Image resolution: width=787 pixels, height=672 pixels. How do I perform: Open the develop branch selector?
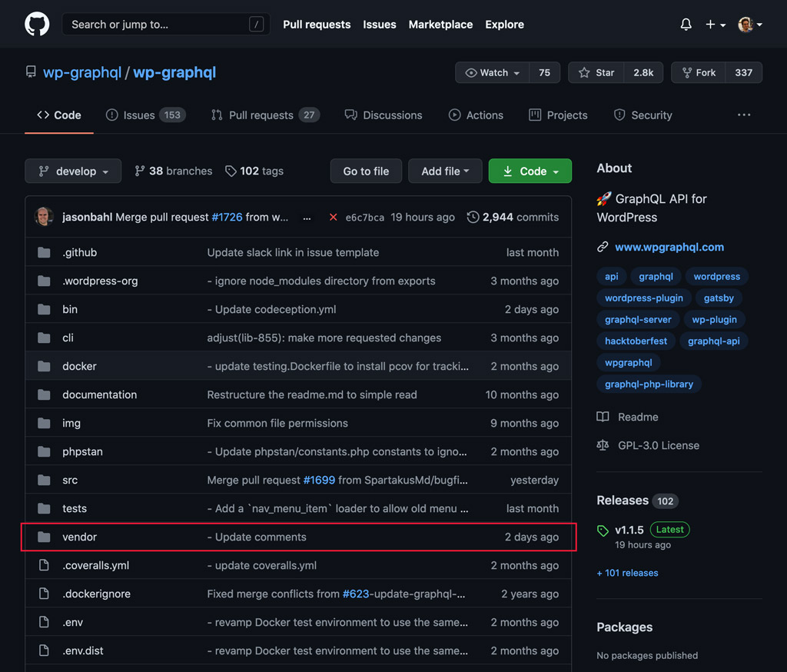73,171
